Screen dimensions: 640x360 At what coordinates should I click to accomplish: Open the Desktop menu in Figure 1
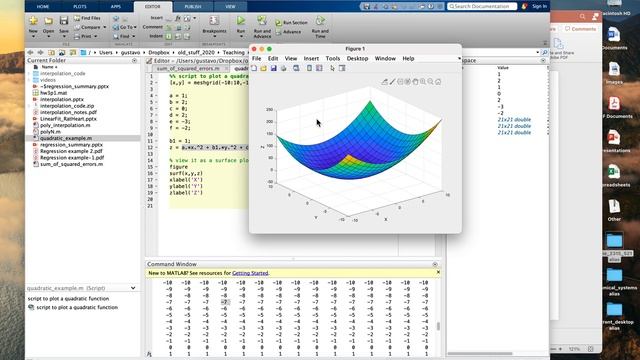coord(357,59)
